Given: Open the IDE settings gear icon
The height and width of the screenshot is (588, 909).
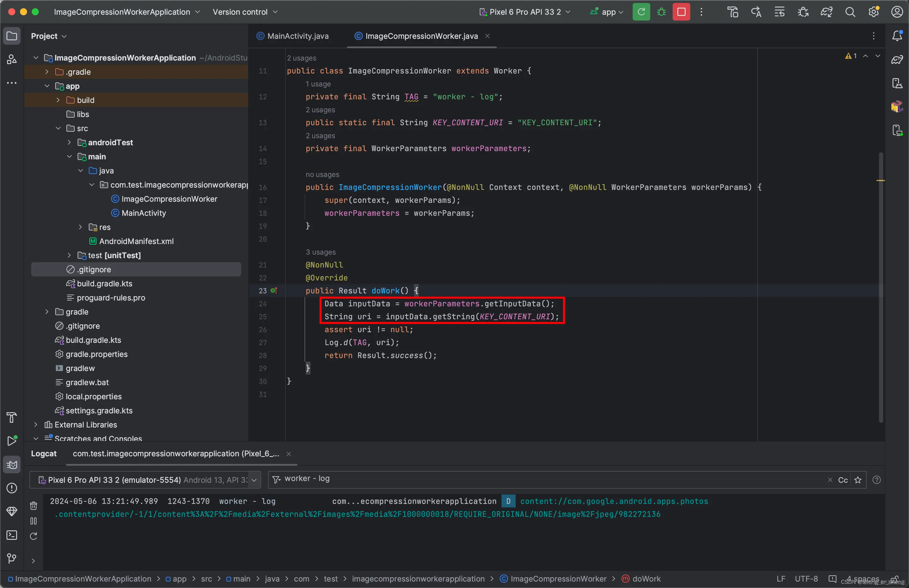Looking at the screenshot, I should click(874, 12).
